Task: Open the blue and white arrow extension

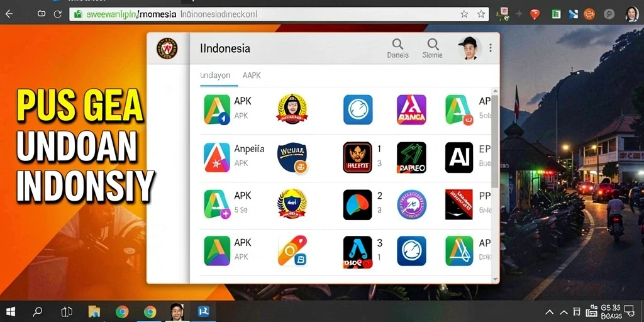Action: coord(574,14)
